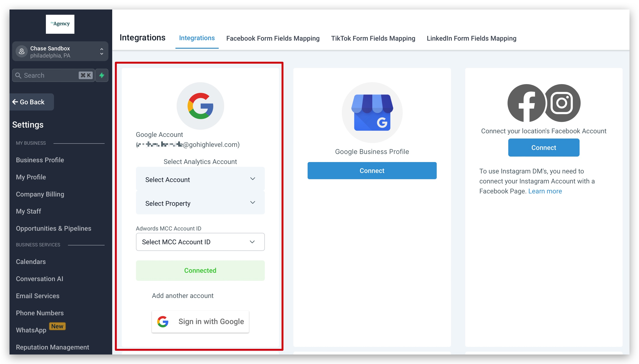Click the Agency logo in sidebar

(x=60, y=24)
